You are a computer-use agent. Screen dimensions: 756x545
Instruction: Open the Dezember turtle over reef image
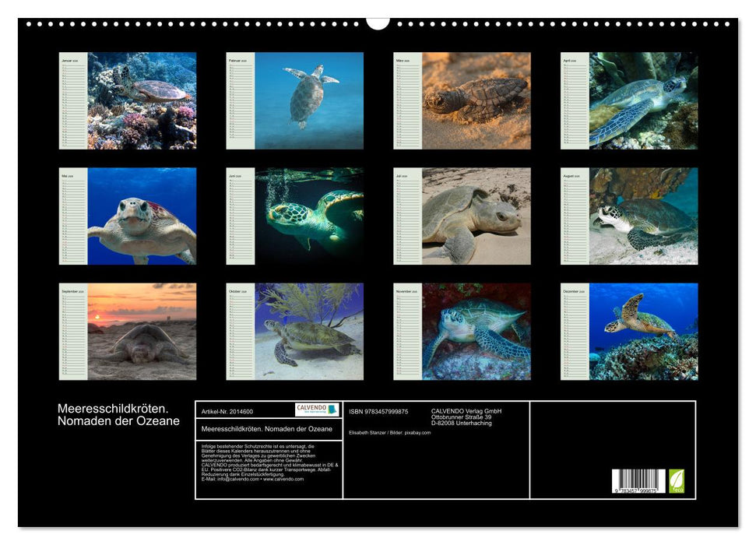pos(643,331)
